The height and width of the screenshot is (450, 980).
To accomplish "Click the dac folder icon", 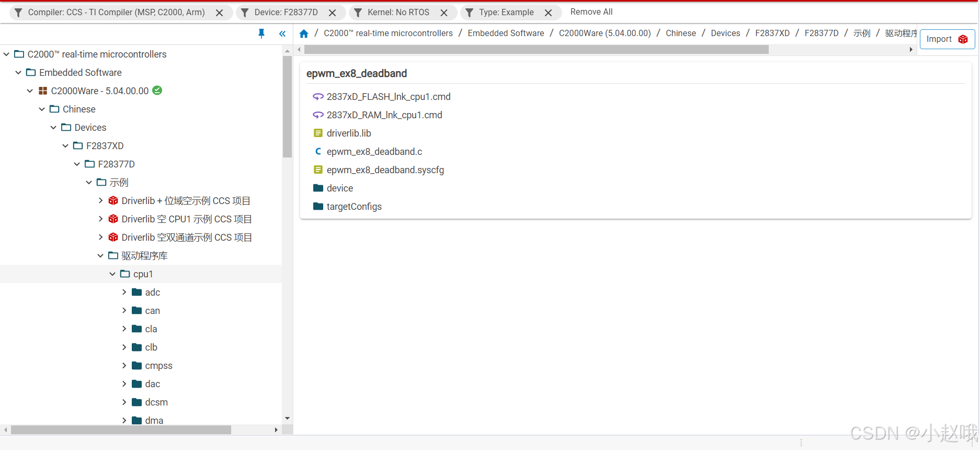I will (x=137, y=384).
